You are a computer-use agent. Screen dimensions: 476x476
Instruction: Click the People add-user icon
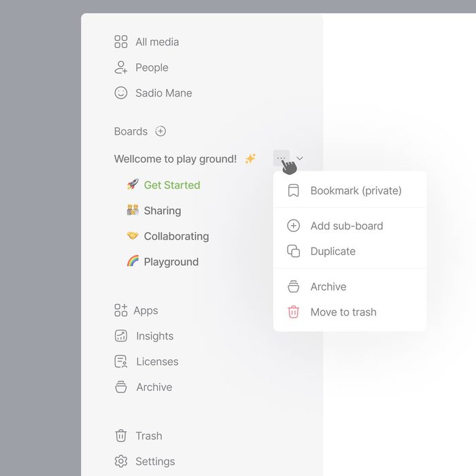coord(121,67)
